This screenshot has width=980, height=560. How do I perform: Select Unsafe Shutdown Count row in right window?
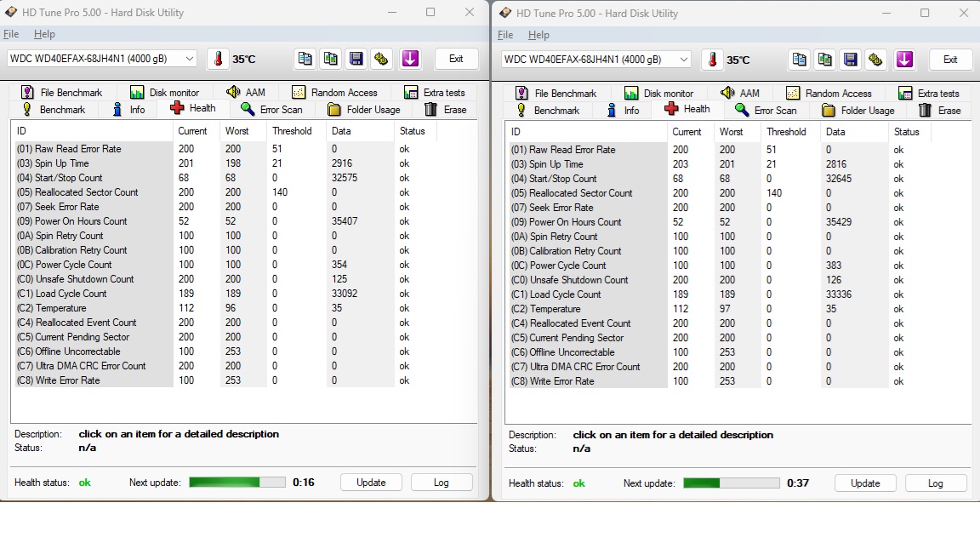(x=720, y=280)
